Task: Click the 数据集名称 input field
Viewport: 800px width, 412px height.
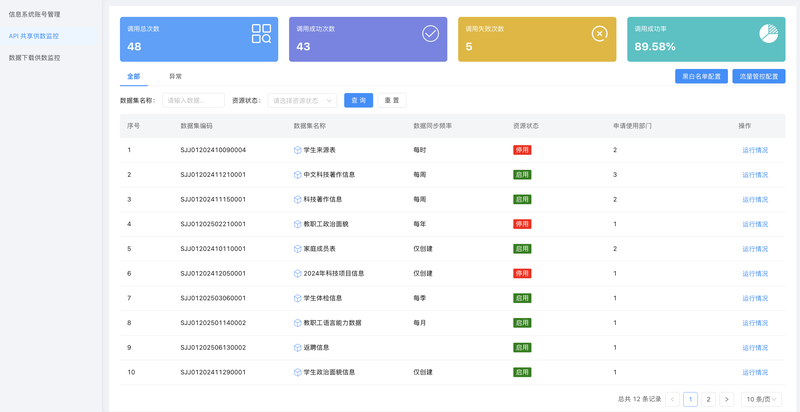Action: click(x=193, y=100)
